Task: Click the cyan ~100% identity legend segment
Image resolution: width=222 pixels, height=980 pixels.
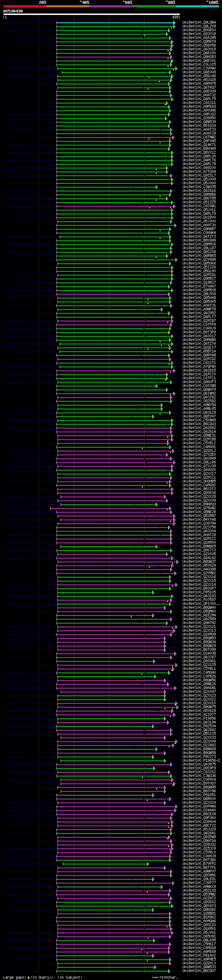Action: tap(197, 6)
